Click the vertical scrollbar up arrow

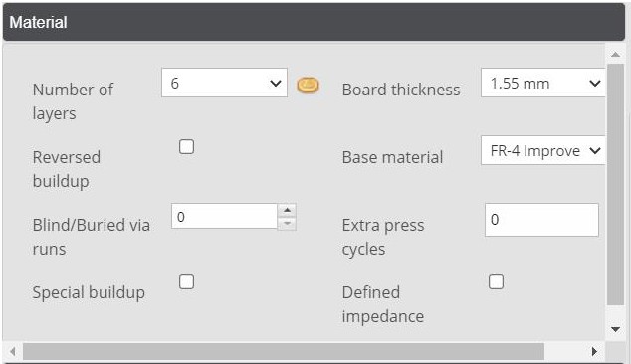coord(615,54)
